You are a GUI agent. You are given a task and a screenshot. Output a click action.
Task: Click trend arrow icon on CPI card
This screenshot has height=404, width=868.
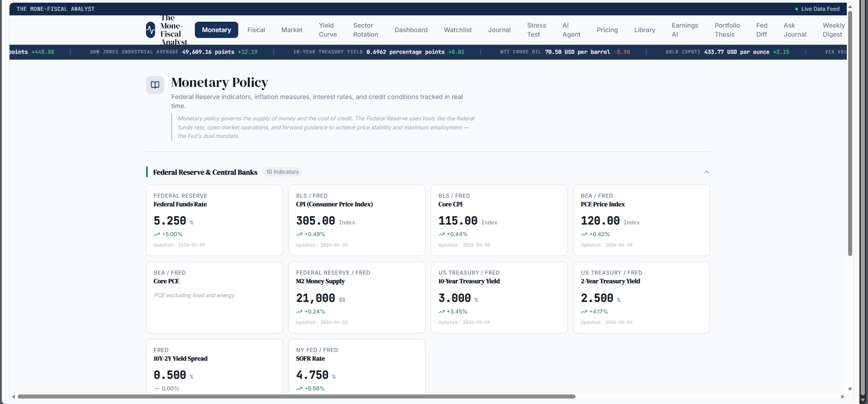point(299,234)
